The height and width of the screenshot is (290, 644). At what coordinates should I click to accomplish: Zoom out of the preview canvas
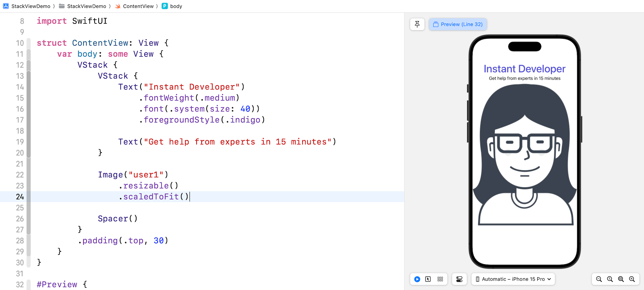[599, 279]
